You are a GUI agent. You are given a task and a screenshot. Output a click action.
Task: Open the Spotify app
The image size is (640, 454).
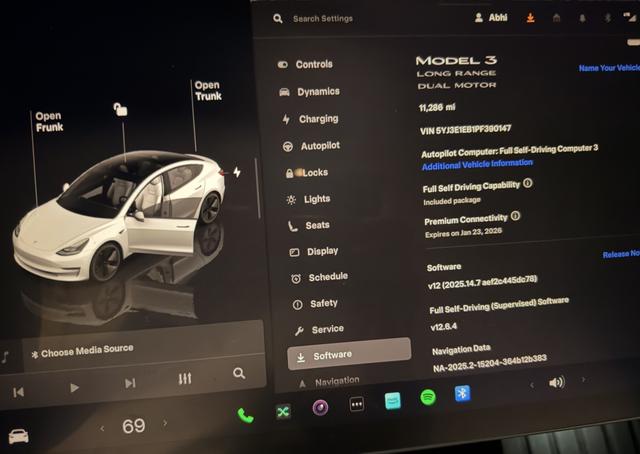click(x=428, y=397)
